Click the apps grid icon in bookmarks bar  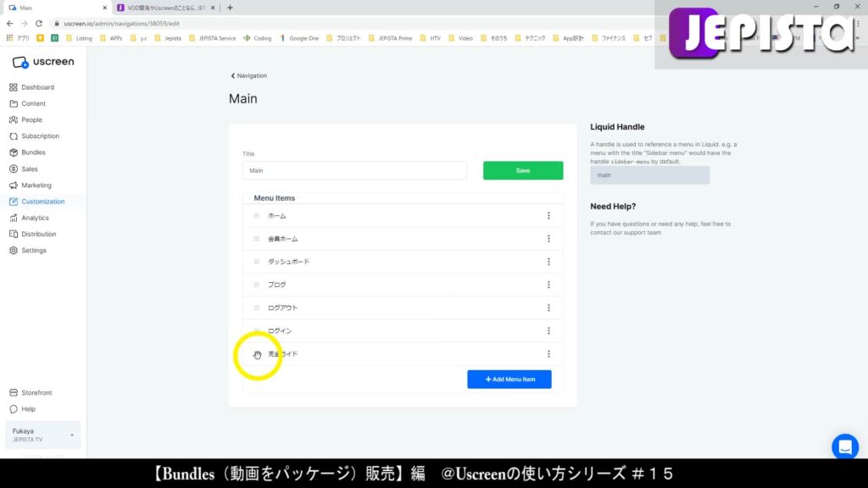pos(9,38)
